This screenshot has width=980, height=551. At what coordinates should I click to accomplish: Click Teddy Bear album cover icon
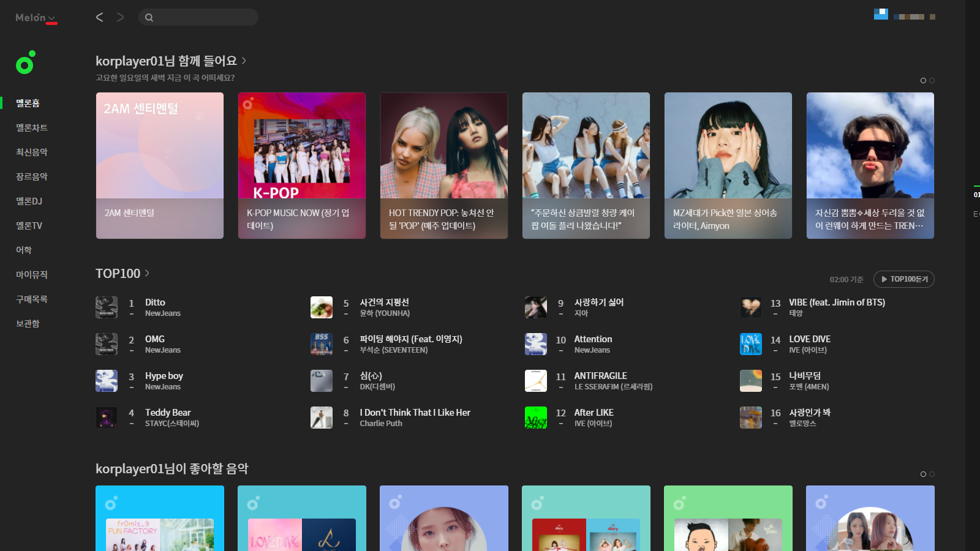[x=107, y=418]
